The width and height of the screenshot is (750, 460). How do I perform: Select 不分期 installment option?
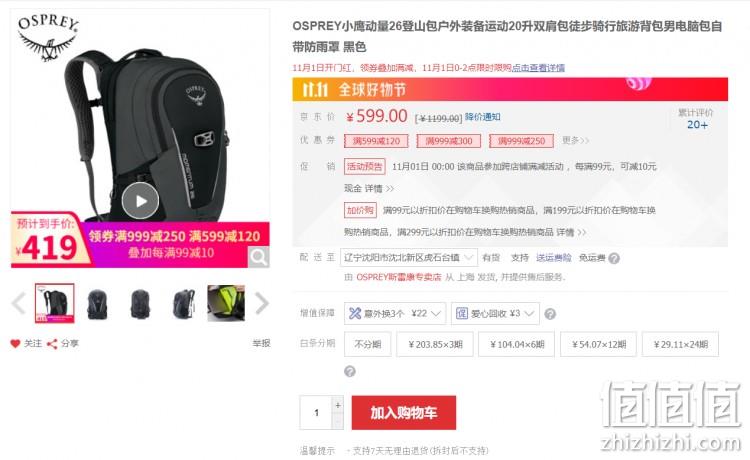pyautogui.click(x=367, y=344)
